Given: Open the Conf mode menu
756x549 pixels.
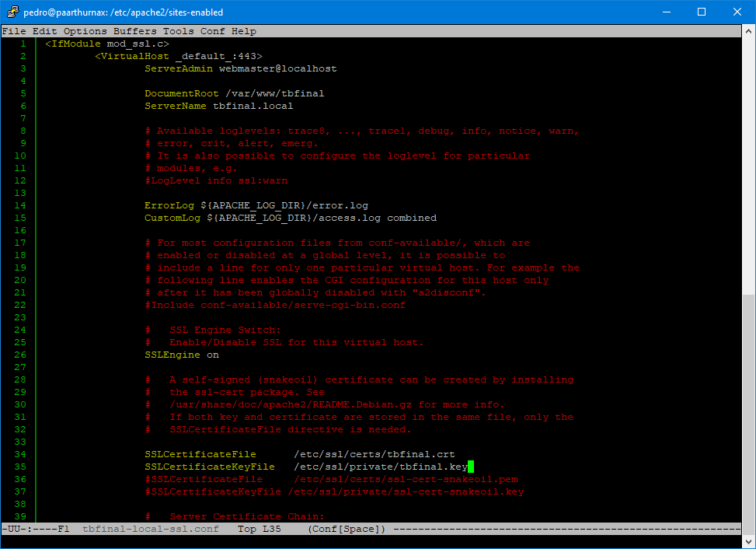Looking at the screenshot, I should click(x=211, y=30).
